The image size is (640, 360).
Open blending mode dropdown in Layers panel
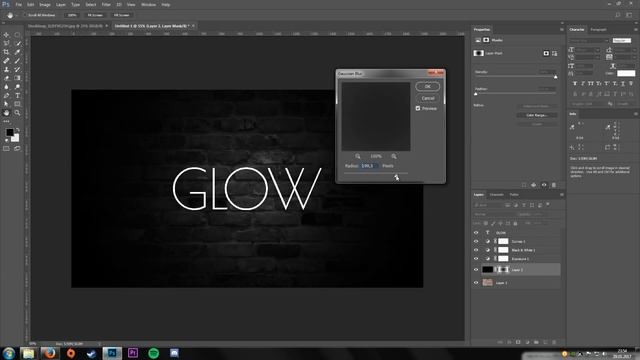pos(494,214)
